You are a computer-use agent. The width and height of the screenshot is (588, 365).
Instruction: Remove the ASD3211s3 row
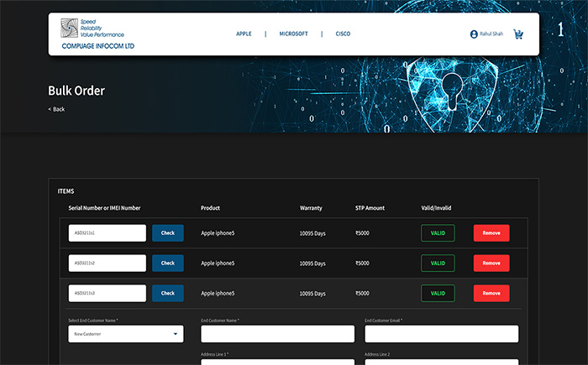pos(491,293)
